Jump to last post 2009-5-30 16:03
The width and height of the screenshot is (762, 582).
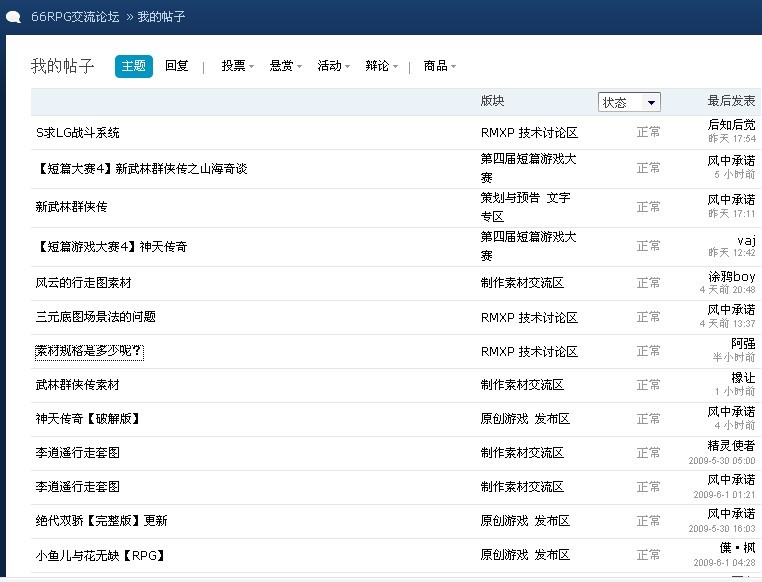click(x=722, y=529)
